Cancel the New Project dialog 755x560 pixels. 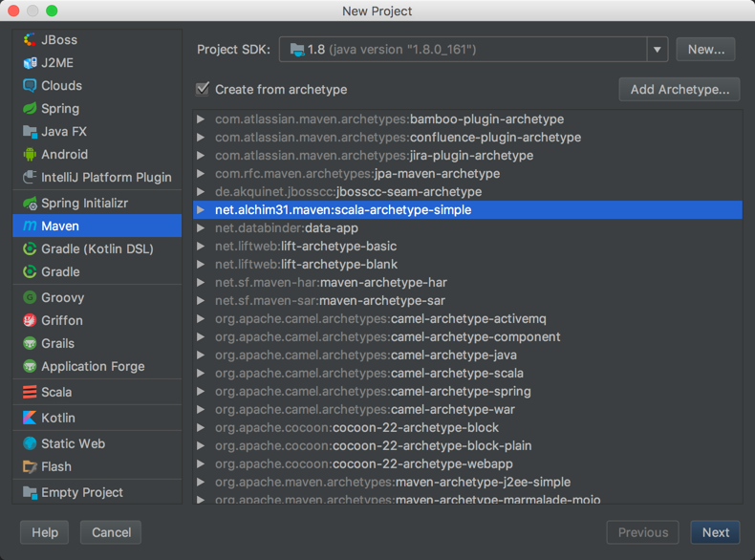point(111,532)
